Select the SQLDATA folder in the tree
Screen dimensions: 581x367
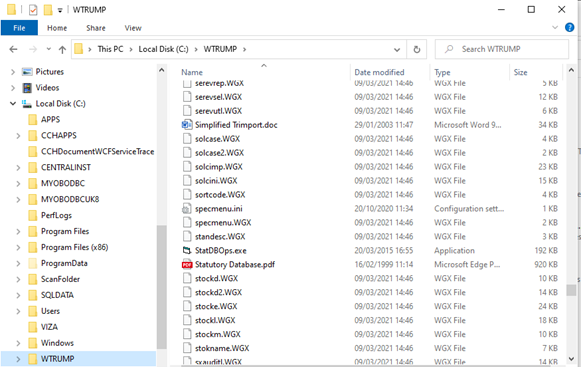click(x=57, y=295)
